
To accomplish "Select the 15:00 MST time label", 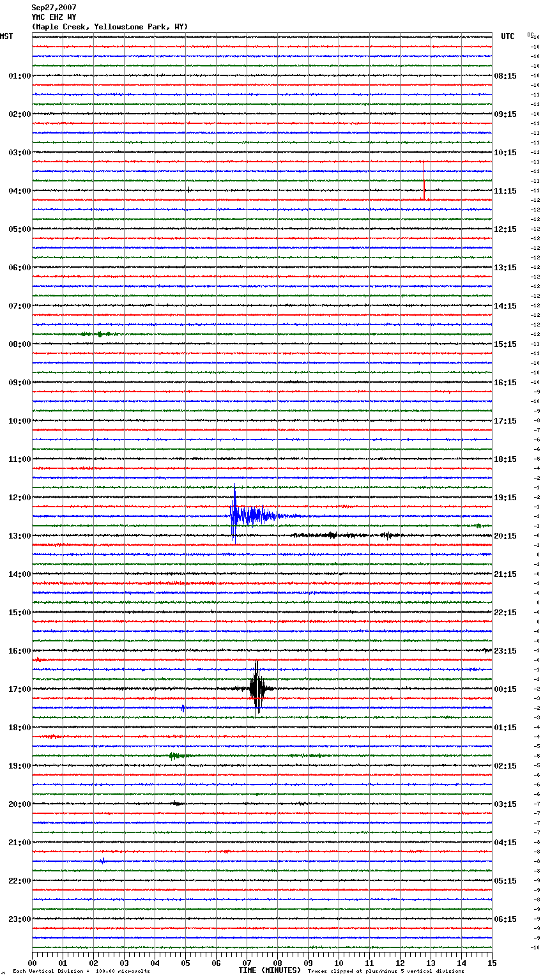I will tap(20, 613).
